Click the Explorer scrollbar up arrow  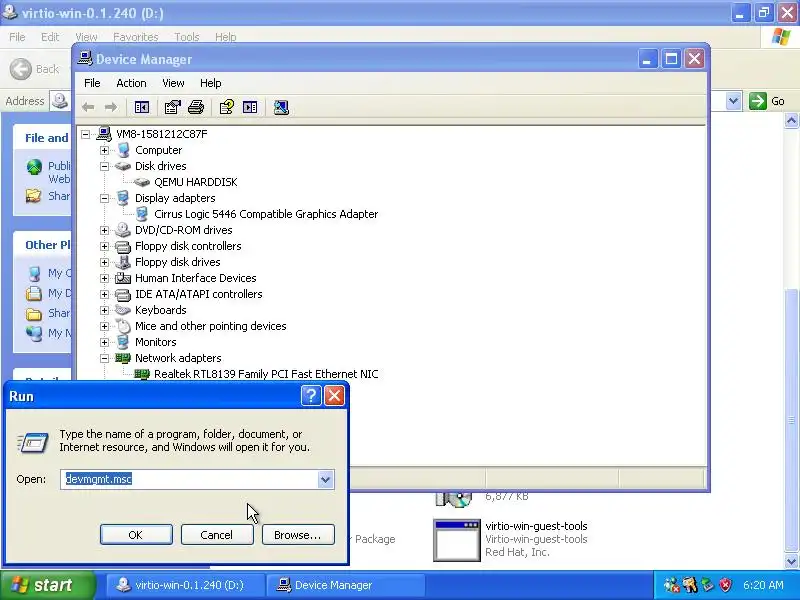[x=791, y=121]
